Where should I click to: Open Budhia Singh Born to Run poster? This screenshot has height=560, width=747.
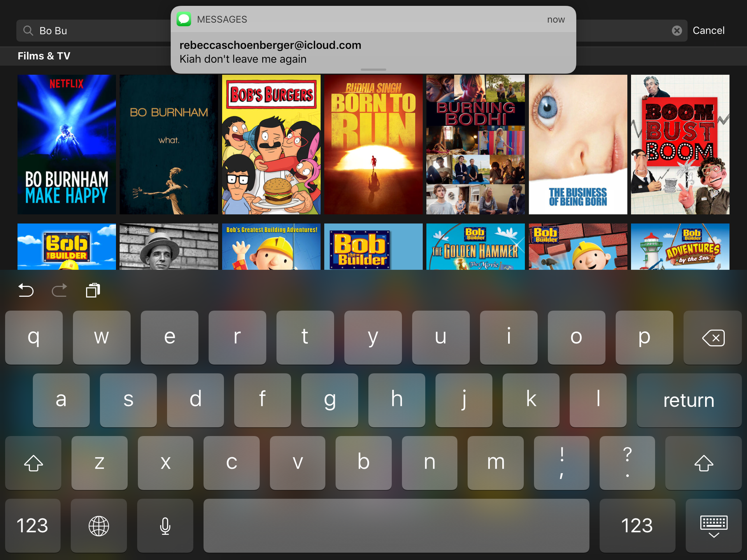tap(373, 144)
